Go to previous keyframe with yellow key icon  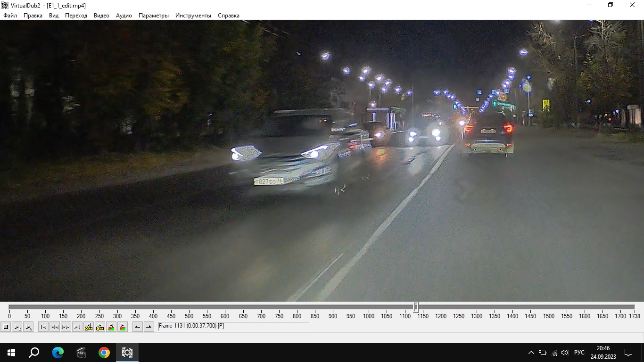pos(89,327)
